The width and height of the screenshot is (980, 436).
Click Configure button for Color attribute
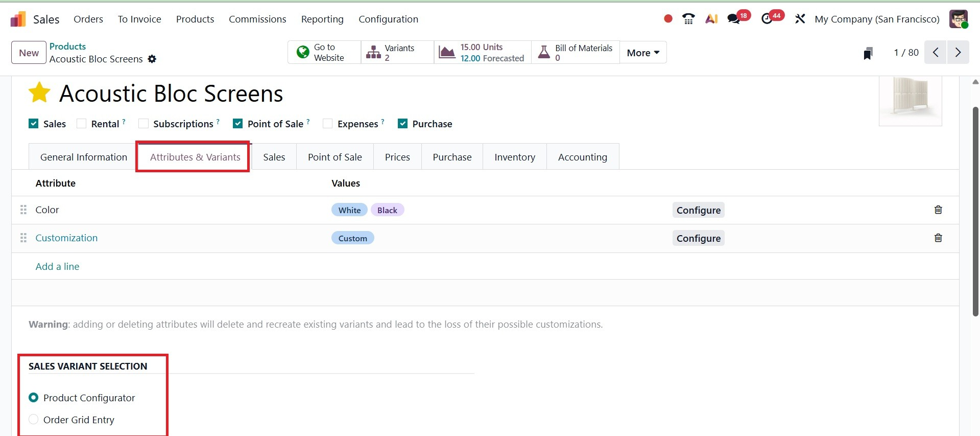[x=698, y=210]
